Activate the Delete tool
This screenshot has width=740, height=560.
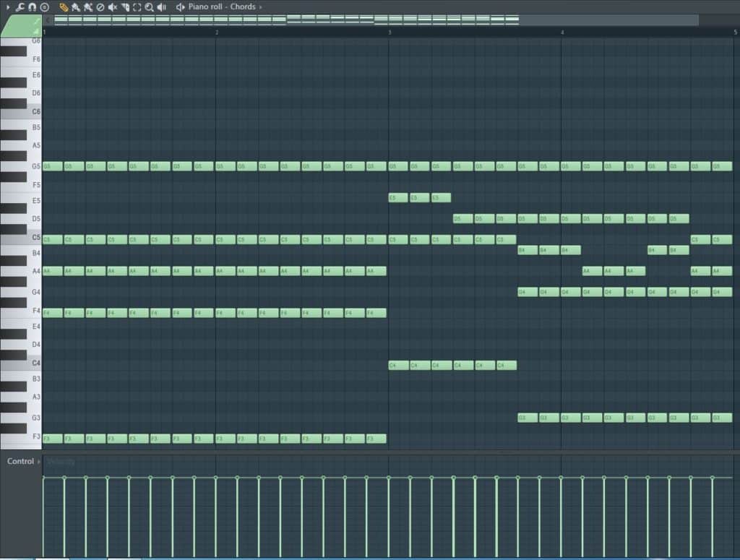tap(101, 7)
